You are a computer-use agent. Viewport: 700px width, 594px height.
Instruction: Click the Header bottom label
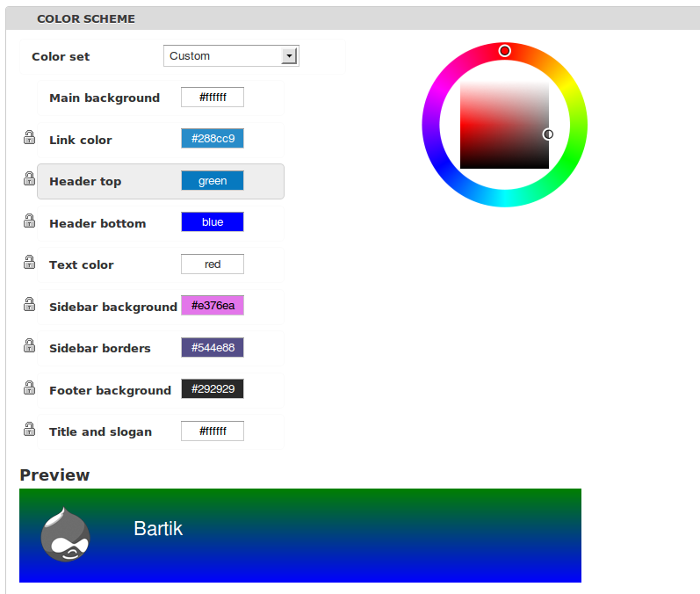(x=97, y=223)
